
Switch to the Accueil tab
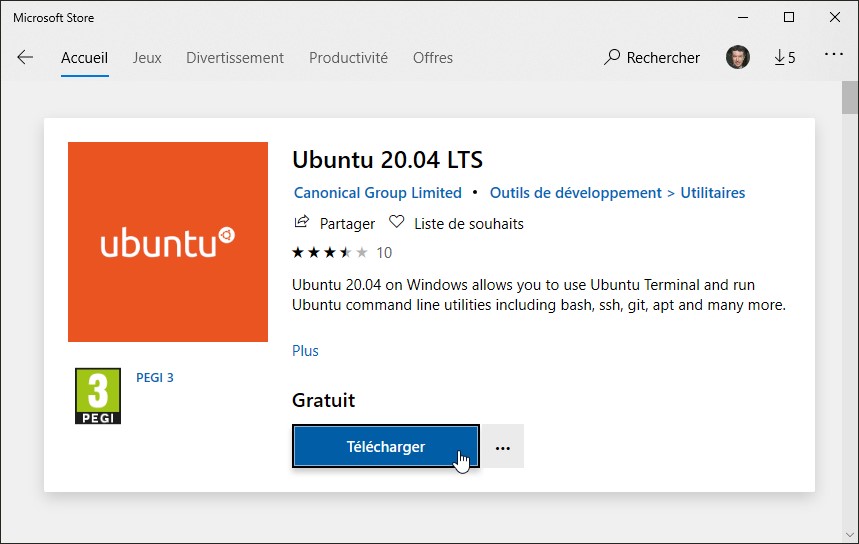click(84, 58)
